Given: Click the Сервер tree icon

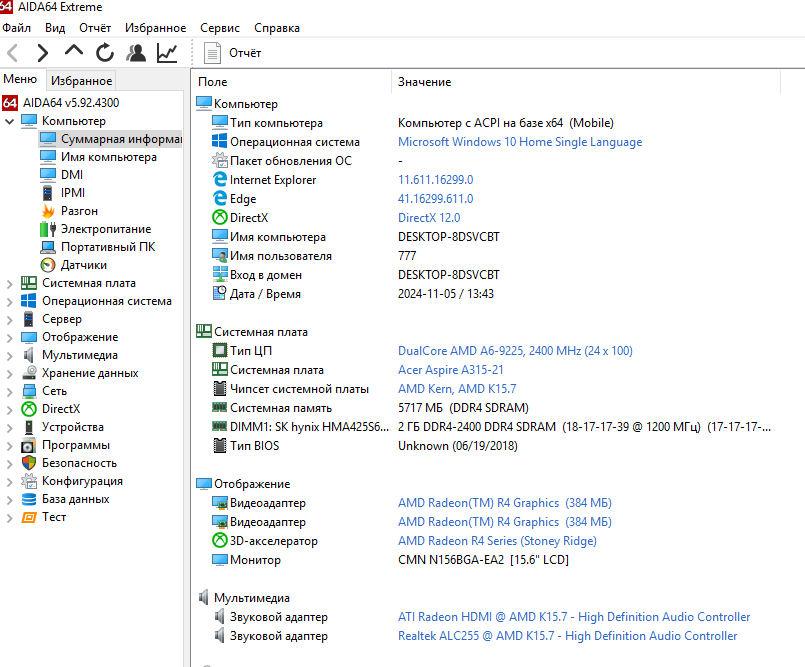Looking at the screenshot, I should coord(29,319).
